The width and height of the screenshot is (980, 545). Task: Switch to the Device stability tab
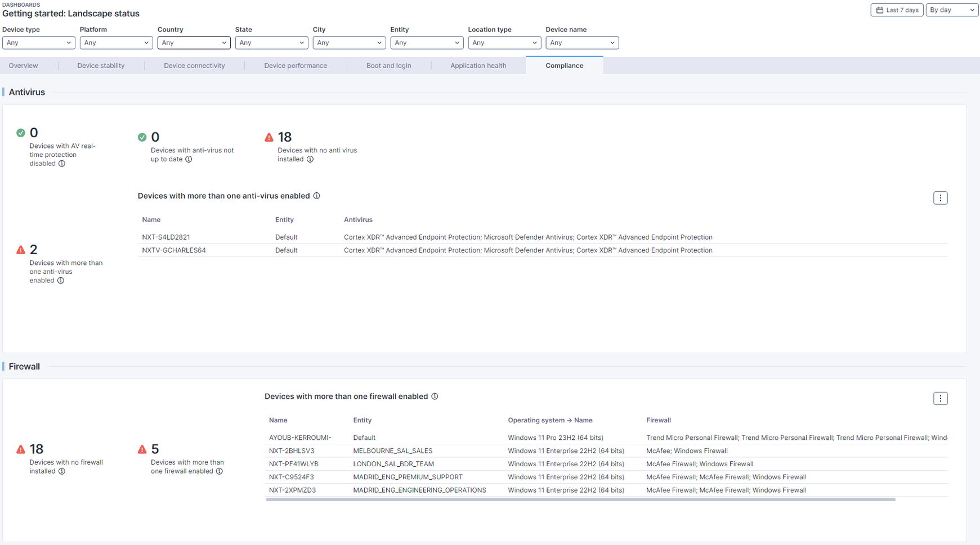tap(101, 66)
